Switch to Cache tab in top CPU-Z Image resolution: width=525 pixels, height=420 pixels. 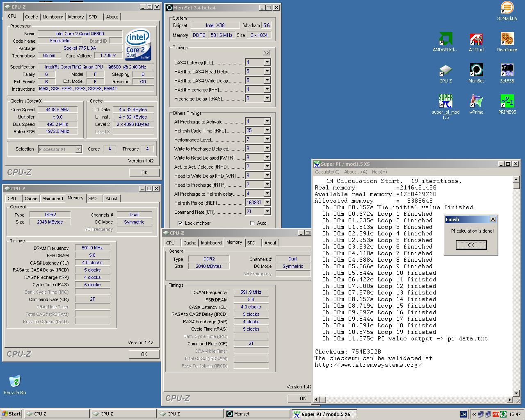tap(31, 17)
